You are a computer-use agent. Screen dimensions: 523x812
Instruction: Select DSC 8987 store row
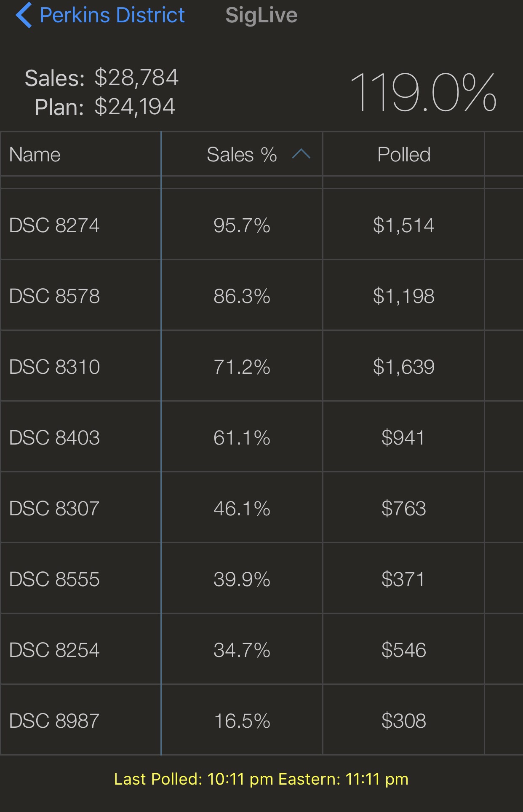[54, 721]
